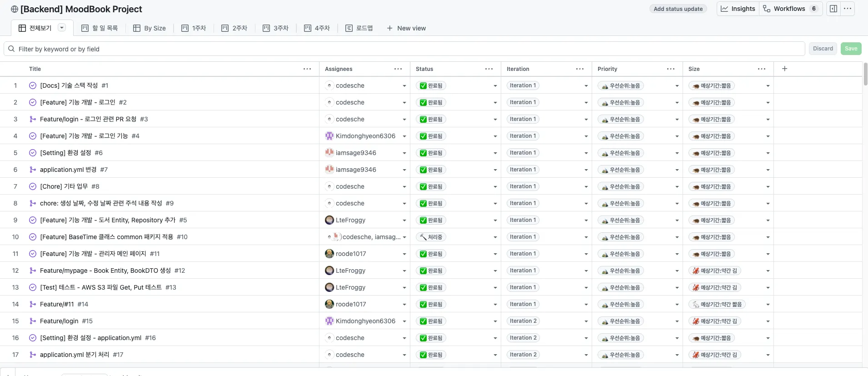Viewport: 868px width, 376px height.
Task: Click the vertical scrollbar of the table
Action: coord(865,74)
